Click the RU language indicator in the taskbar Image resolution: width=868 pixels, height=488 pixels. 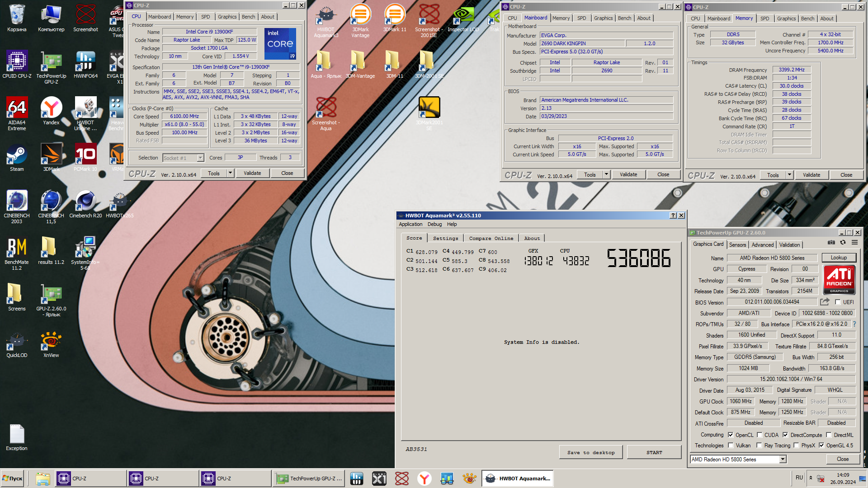click(x=799, y=478)
